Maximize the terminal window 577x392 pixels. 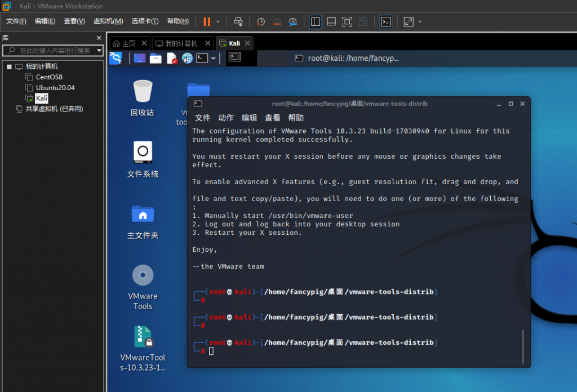tap(511, 104)
